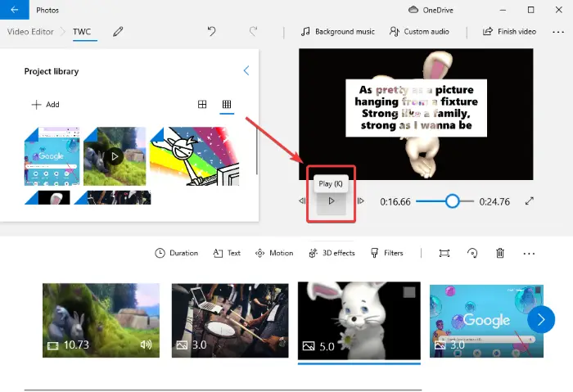
Task: Open Duration options for clip
Action: (177, 253)
